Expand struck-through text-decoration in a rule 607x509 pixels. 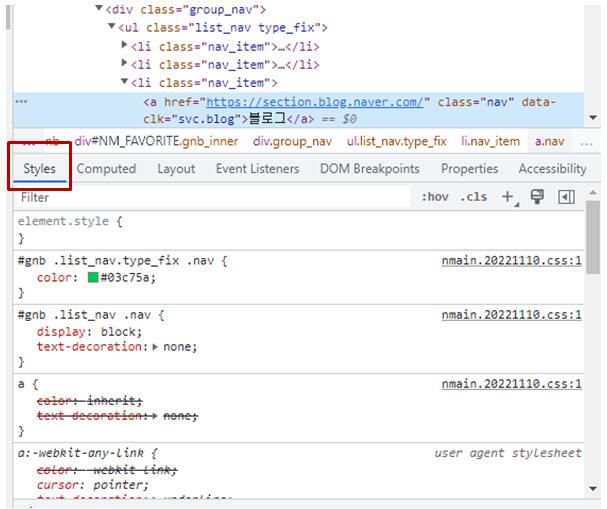click(155, 416)
